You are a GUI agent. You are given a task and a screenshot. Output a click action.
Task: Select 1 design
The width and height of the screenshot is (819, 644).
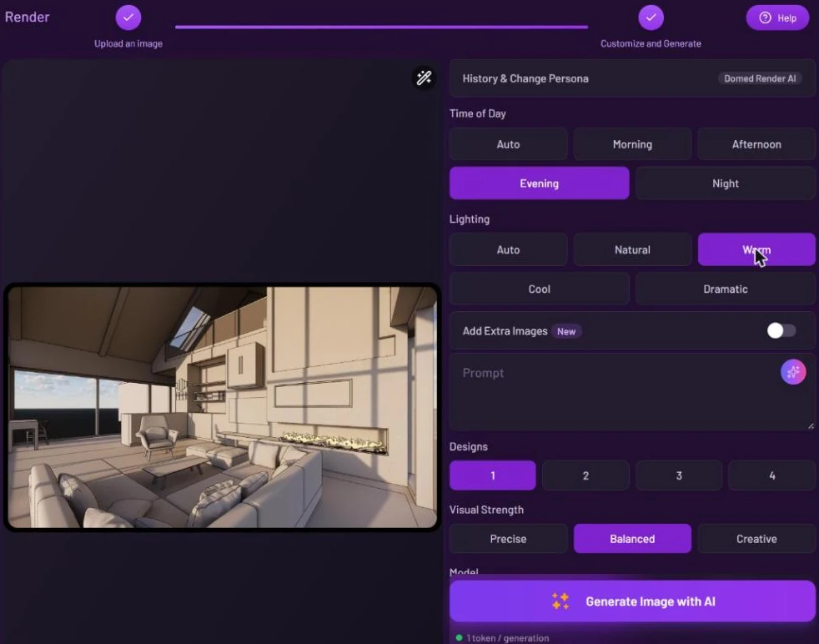tap(493, 475)
